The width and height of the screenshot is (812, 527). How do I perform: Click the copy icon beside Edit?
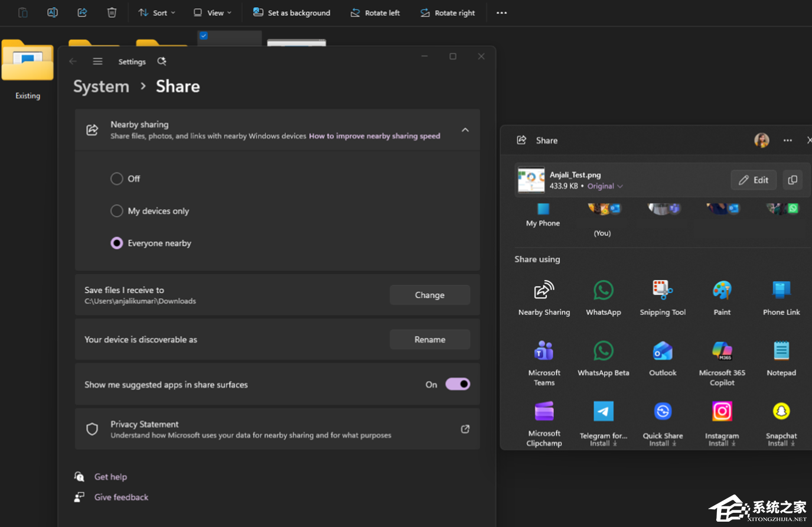click(793, 180)
